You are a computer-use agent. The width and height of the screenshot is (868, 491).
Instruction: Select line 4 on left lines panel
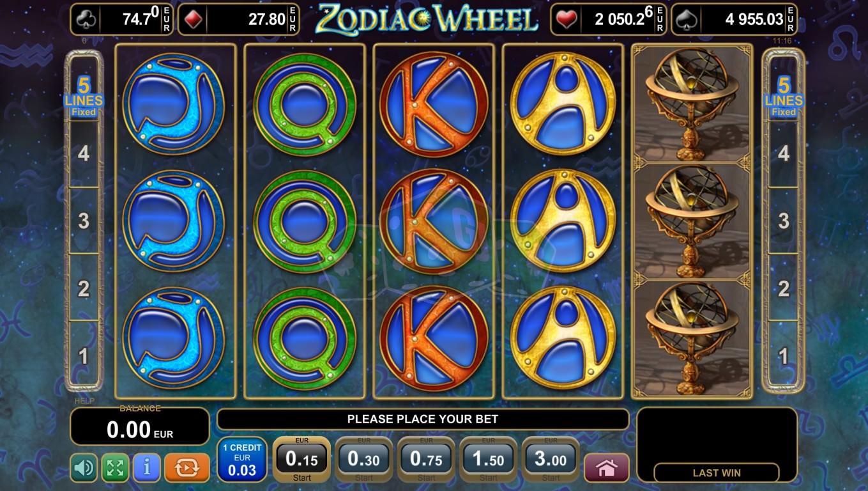click(84, 153)
